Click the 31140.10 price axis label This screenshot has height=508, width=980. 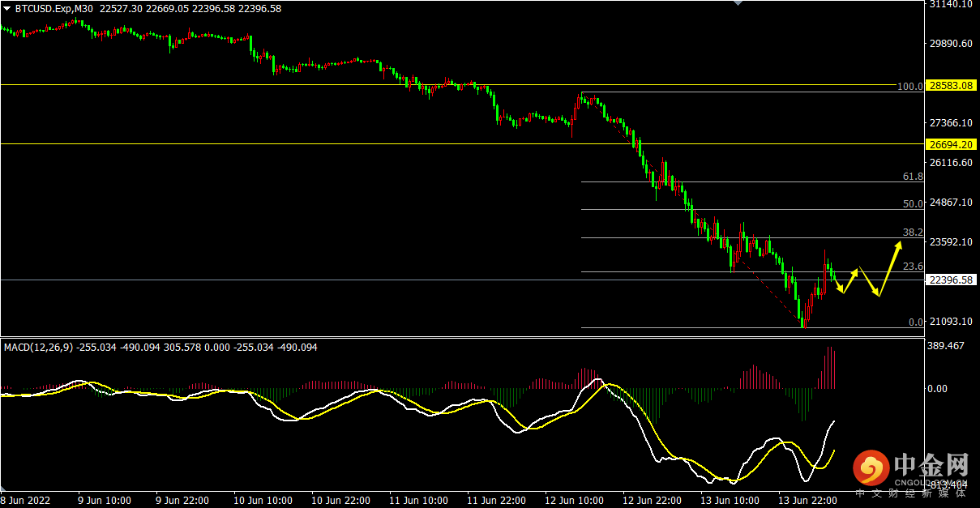(x=951, y=4)
